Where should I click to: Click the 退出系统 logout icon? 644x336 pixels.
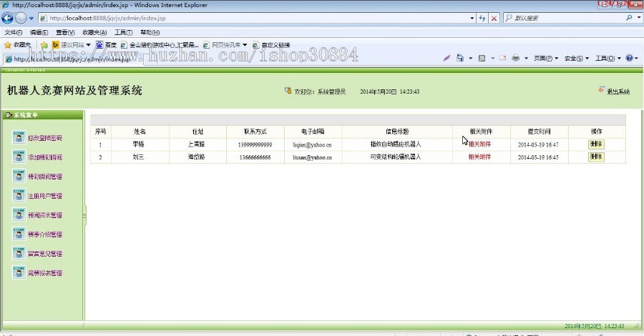[x=601, y=90]
